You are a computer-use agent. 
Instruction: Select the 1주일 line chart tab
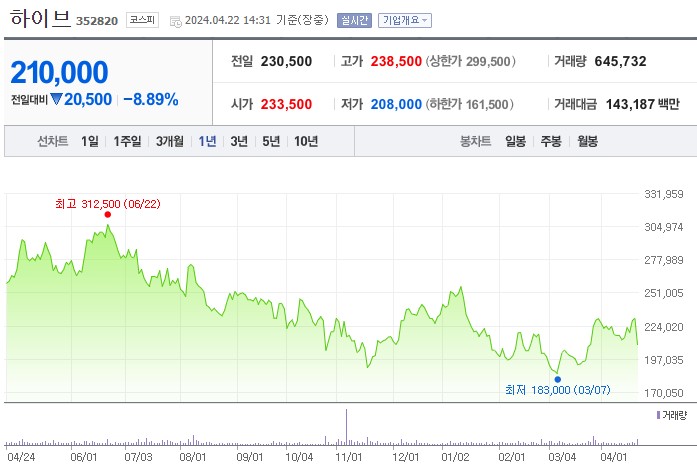(x=127, y=141)
